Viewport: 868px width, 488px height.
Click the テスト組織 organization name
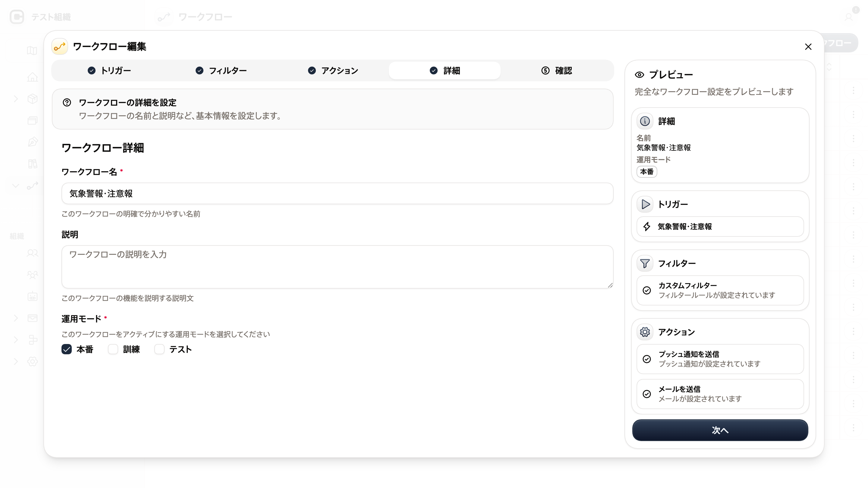(x=51, y=17)
